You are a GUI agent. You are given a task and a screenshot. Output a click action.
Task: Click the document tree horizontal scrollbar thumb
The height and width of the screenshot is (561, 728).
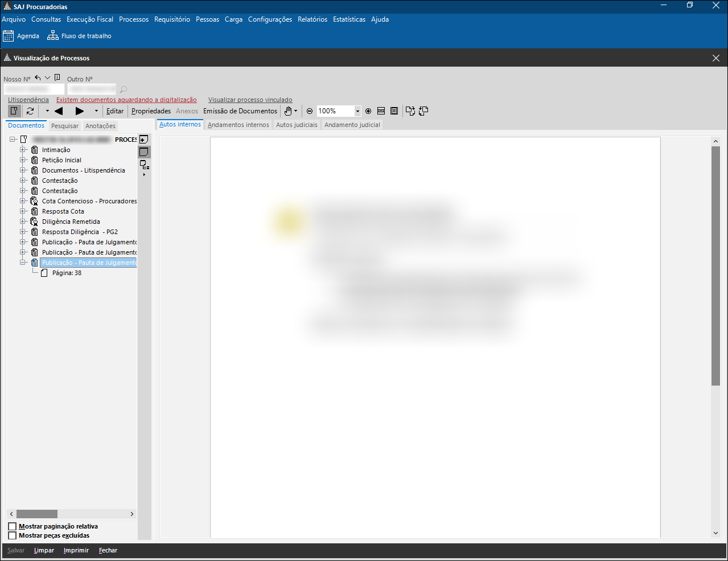pyautogui.click(x=37, y=514)
